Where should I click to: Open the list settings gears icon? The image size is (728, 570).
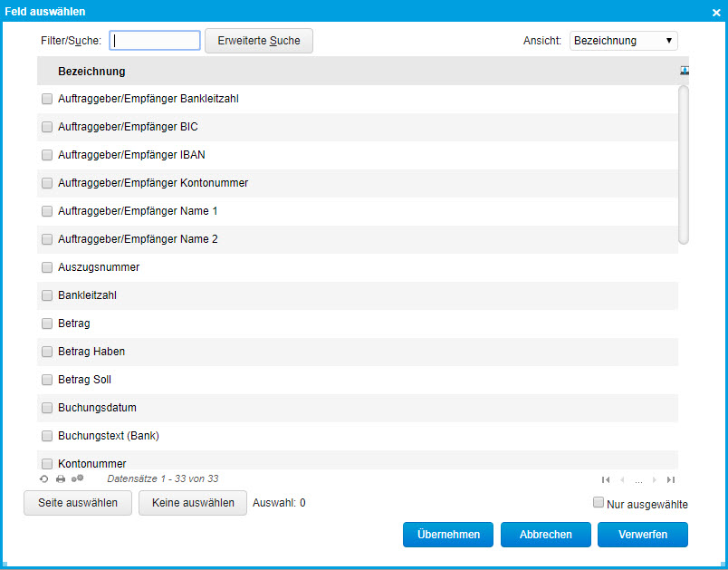point(78,478)
